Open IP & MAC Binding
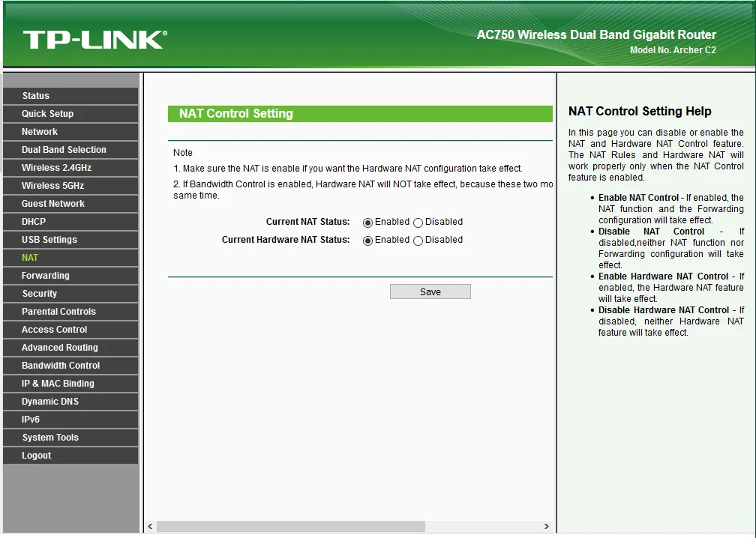 (x=70, y=384)
